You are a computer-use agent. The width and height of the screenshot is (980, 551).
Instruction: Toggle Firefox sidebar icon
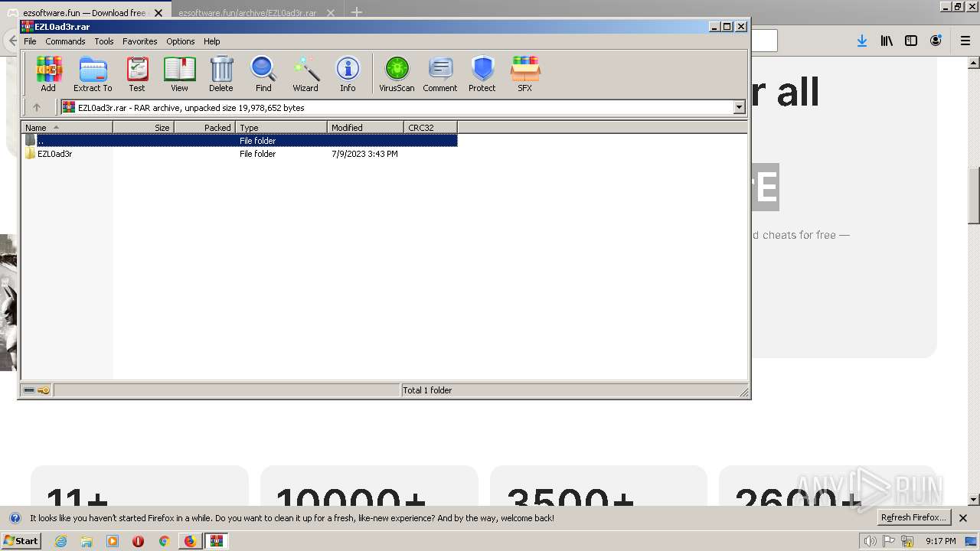point(911,41)
